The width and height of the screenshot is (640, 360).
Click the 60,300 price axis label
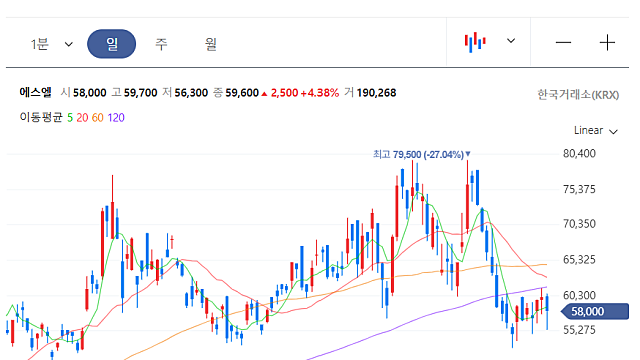pos(579,295)
